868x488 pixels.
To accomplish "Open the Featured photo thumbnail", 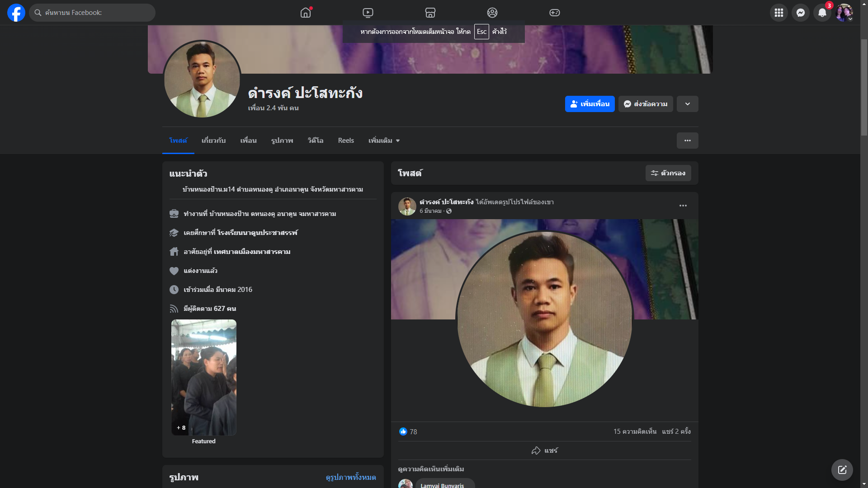I will click(203, 377).
